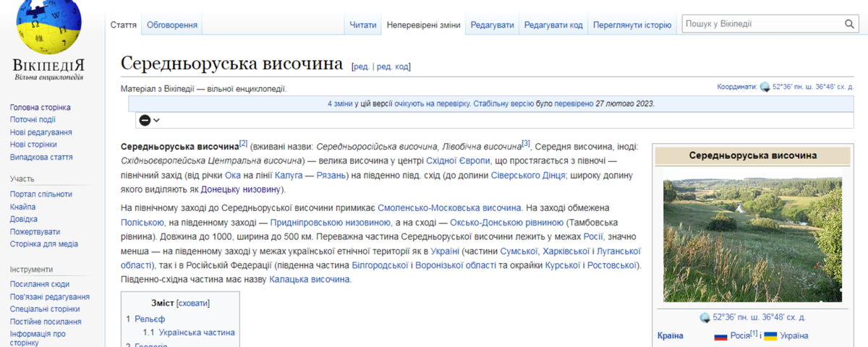Click top coordinates 52°36′ пн. ш. link

813,87
